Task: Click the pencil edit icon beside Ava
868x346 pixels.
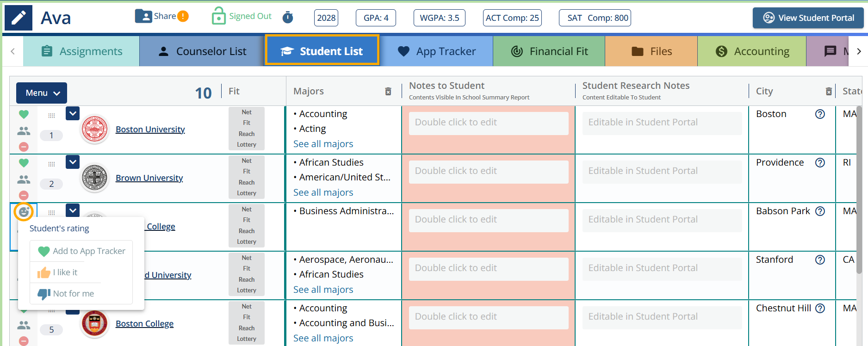Action: click(x=19, y=18)
